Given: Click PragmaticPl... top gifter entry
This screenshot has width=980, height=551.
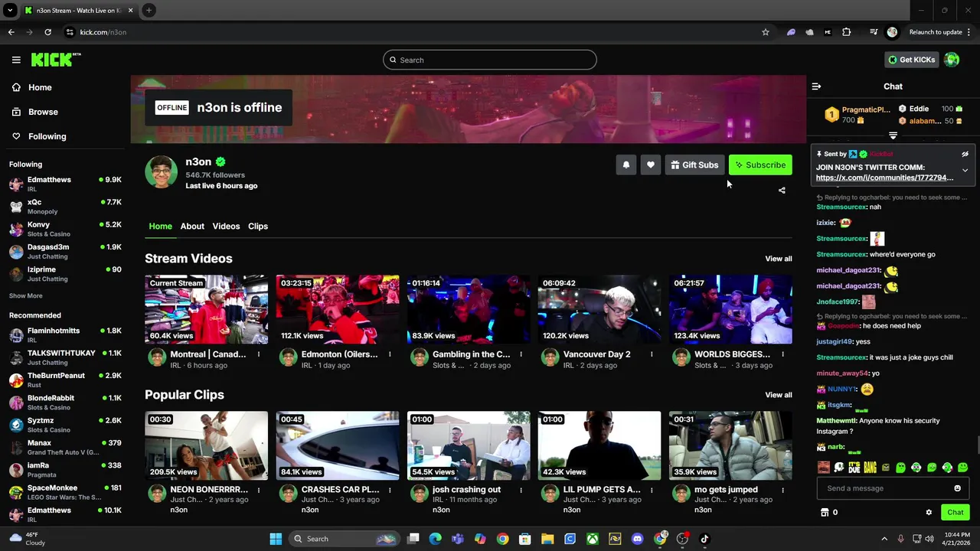Looking at the screenshot, I should coord(857,115).
